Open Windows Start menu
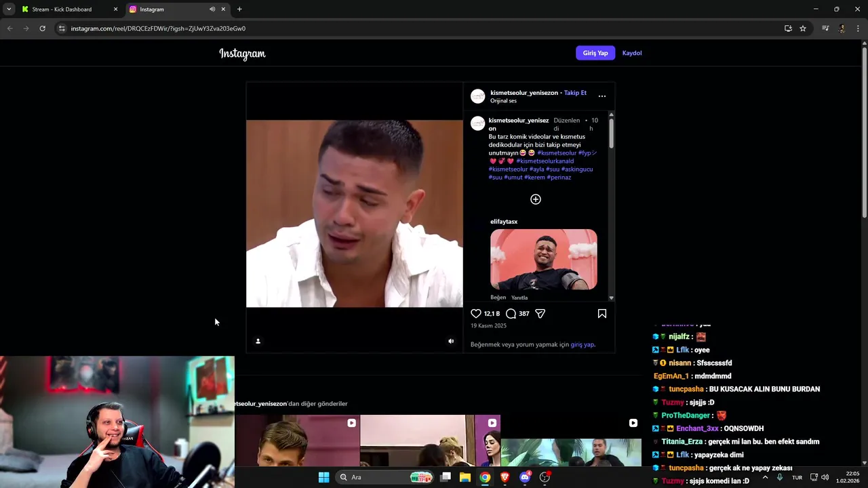The width and height of the screenshot is (868, 488). 323,477
